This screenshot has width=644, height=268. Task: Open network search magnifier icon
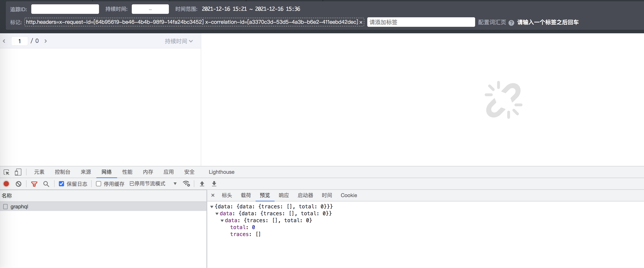46,184
